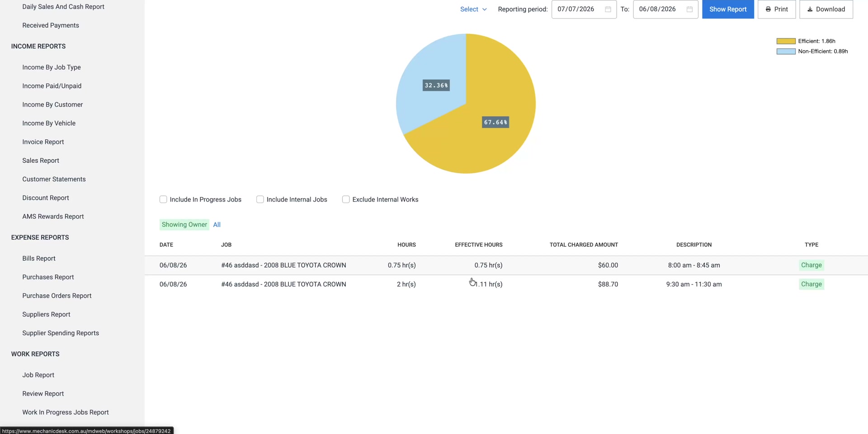Click the 8:00 am - 8:45 am description
The image size is (868, 434).
(694, 265)
